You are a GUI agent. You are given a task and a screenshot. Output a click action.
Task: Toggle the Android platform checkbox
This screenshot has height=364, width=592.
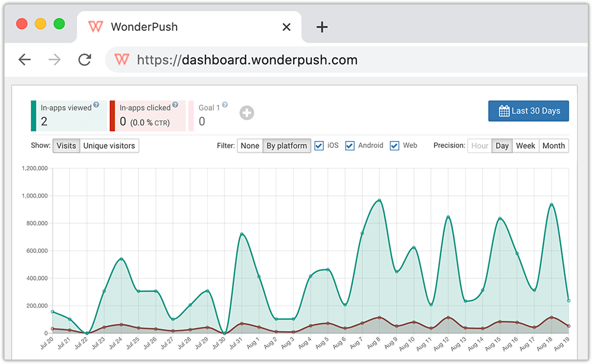[350, 146]
